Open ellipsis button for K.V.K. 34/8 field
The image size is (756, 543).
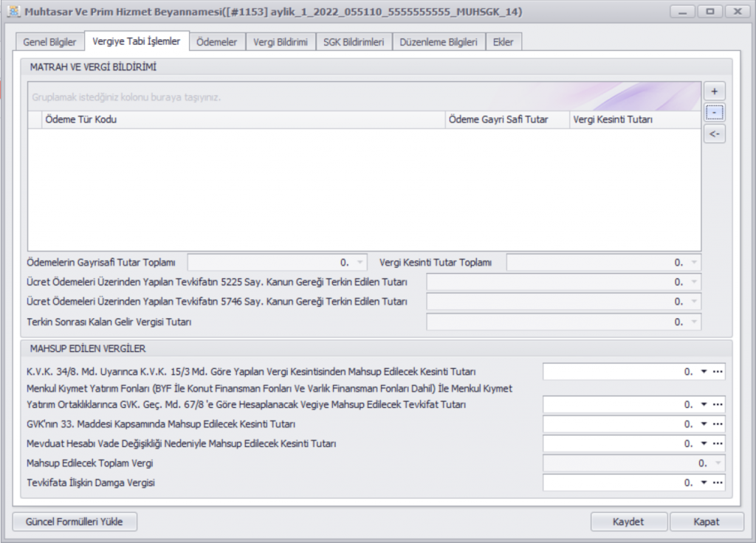pos(717,372)
